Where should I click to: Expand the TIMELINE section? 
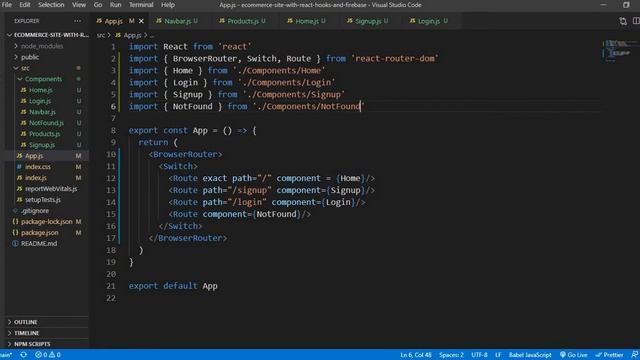coord(27,333)
